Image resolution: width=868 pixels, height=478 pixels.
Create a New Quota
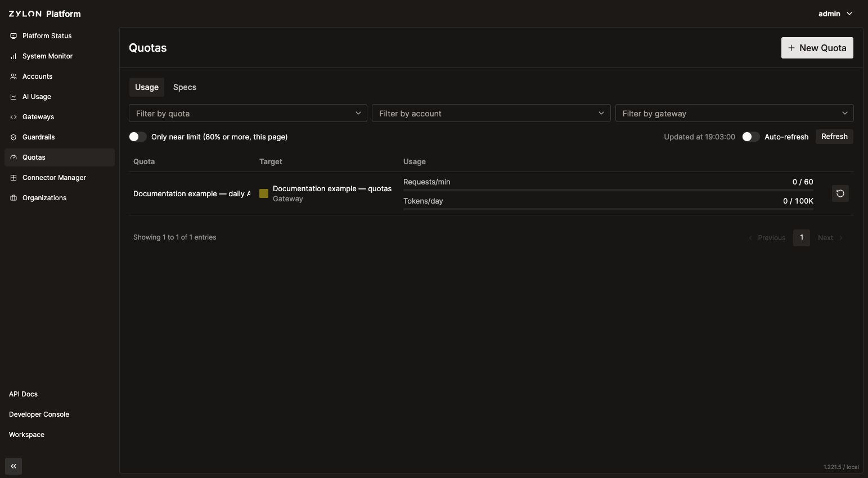tap(817, 48)
